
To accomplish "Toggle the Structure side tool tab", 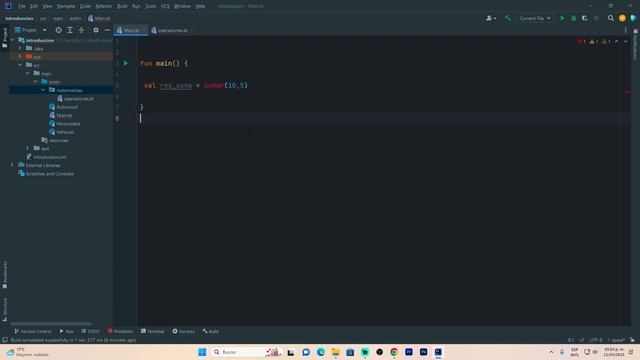I will tap(4, 309).
